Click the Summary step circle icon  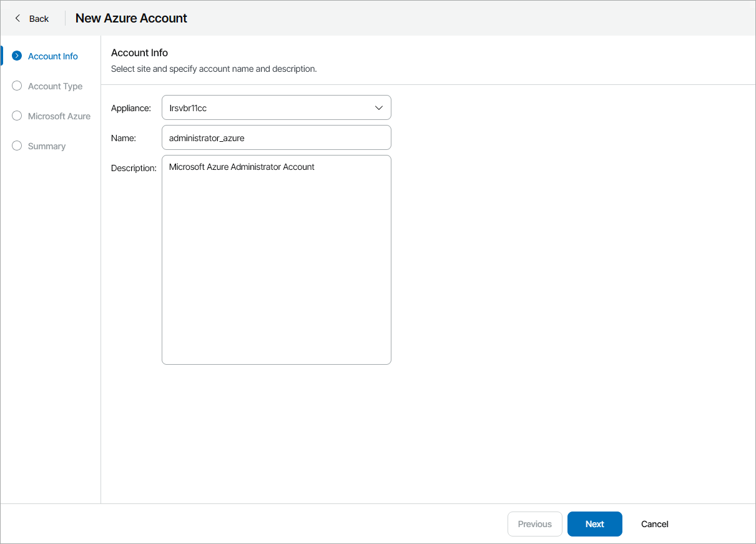pyautogui.click(x=17, y=146)
